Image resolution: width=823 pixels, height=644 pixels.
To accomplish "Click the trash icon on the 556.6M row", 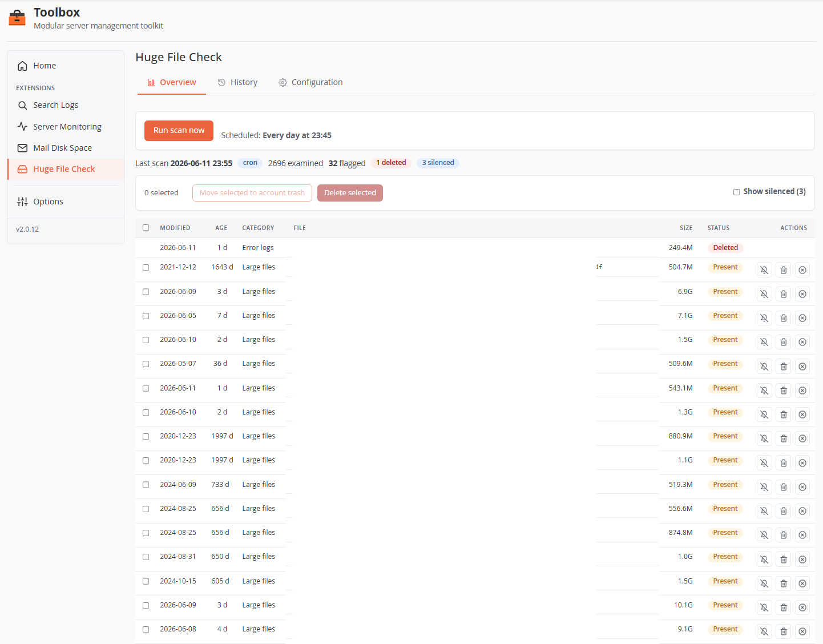I will [x=784, y=511].
